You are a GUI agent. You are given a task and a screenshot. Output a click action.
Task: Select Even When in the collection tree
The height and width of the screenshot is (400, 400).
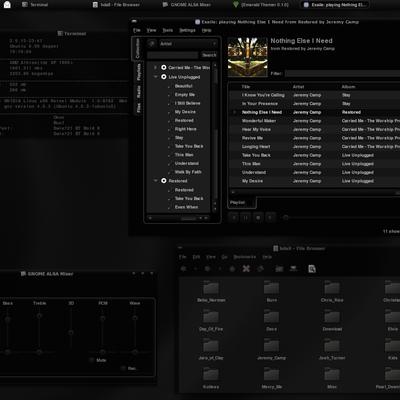tap(186, 207)
